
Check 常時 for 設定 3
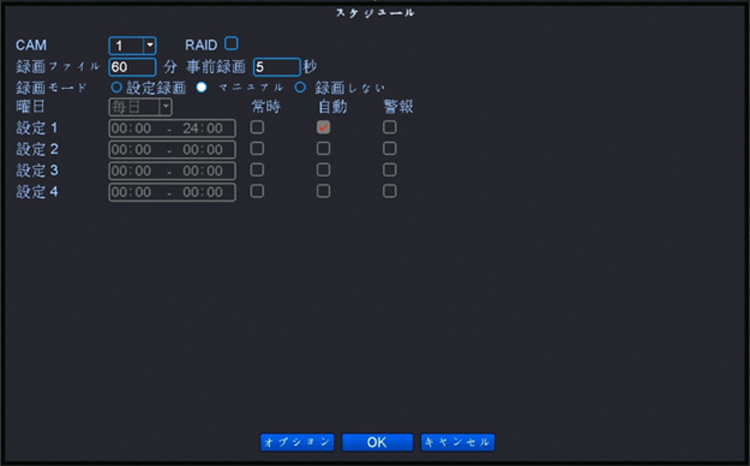pyautogui.click(x=257, y=169)
